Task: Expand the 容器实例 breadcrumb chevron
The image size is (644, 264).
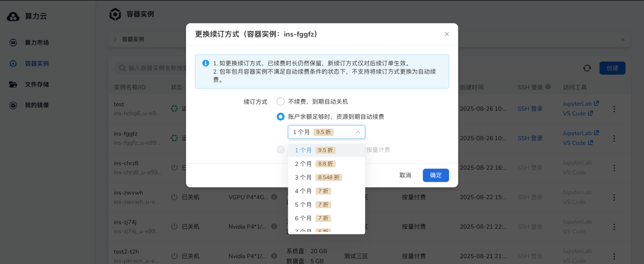Action: coord(115,39)
